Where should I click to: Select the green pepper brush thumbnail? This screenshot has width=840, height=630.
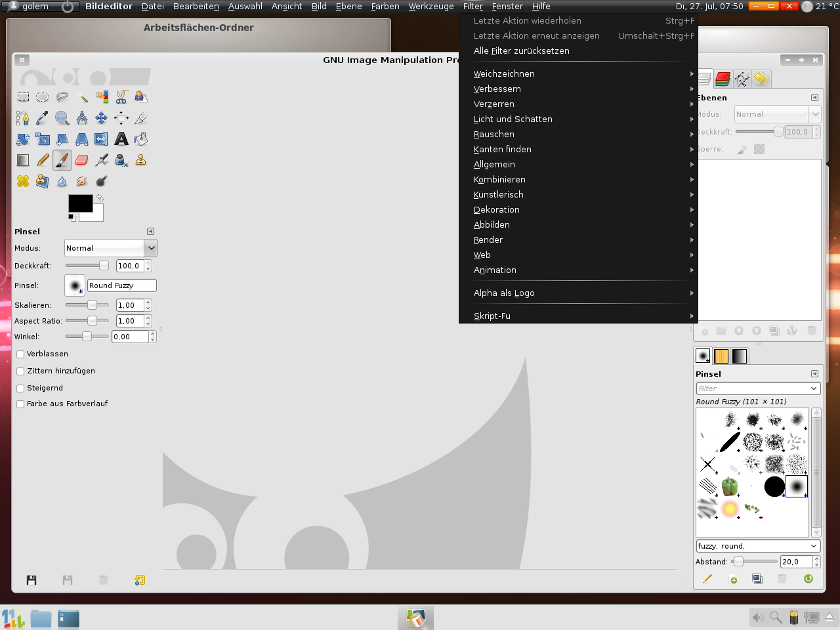point(730,487)
